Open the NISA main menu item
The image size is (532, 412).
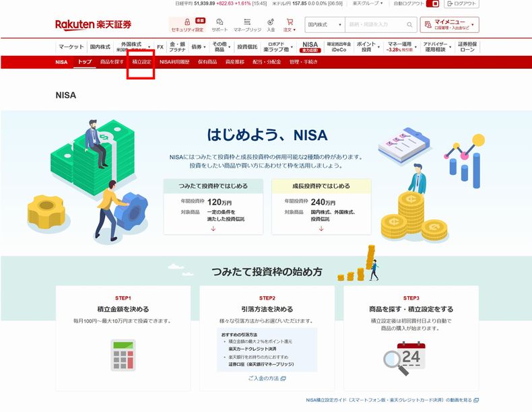(310, 47)
